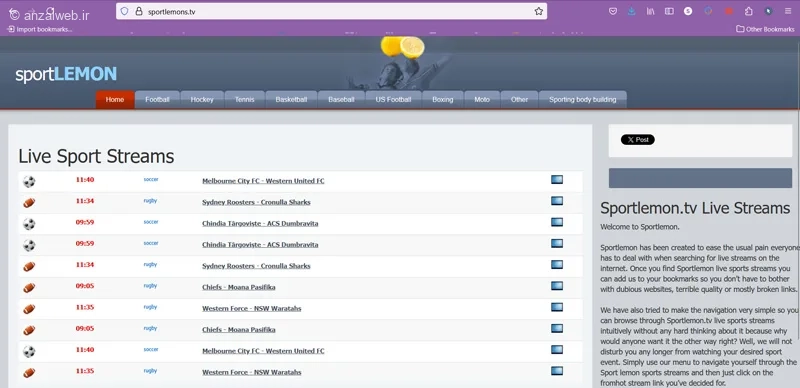
Task: Open the Other Bookmarks folder
Action: (x=765, y=29)
